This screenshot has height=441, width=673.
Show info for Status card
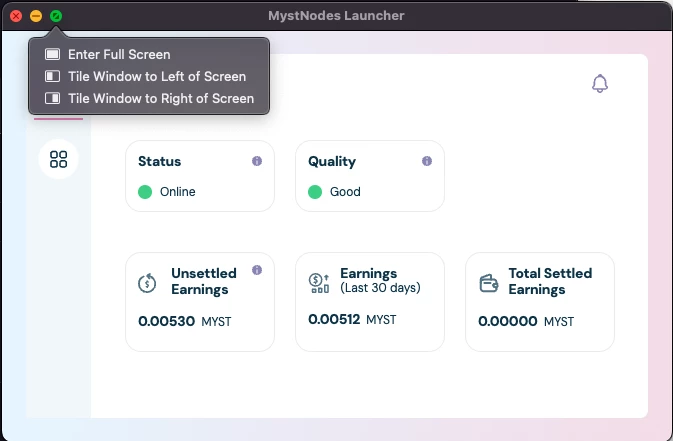pos(257,161)
